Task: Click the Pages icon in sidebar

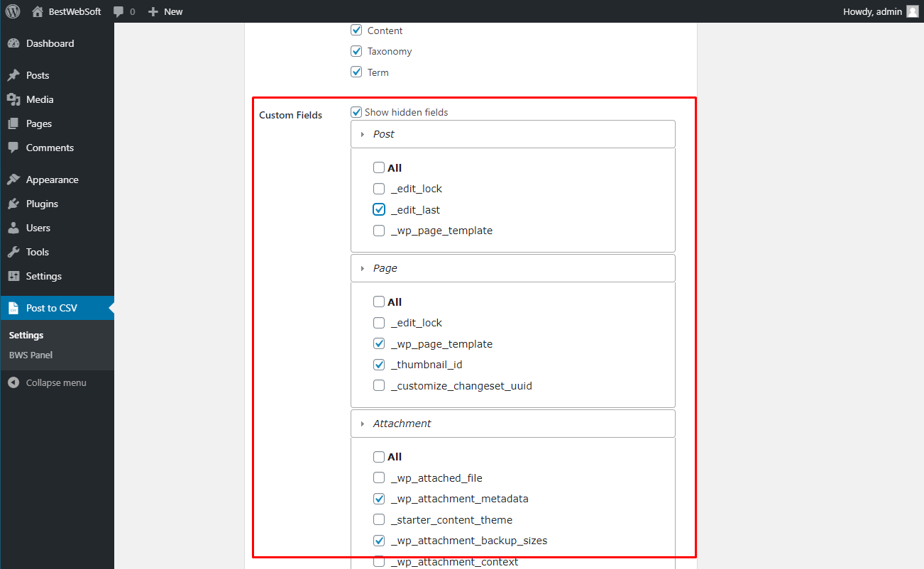Action: 13,123
